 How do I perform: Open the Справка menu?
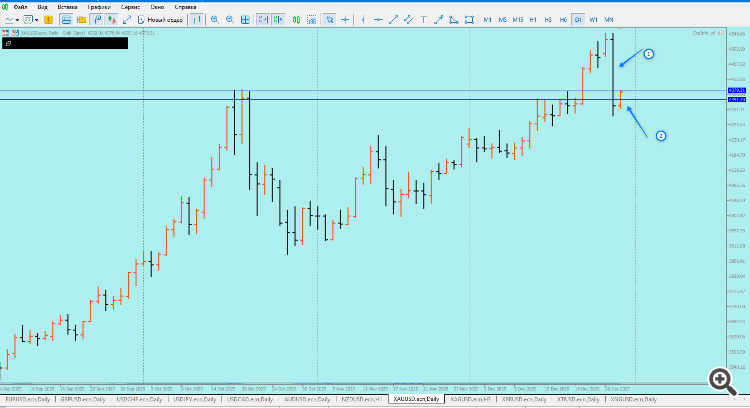[185, 7]
